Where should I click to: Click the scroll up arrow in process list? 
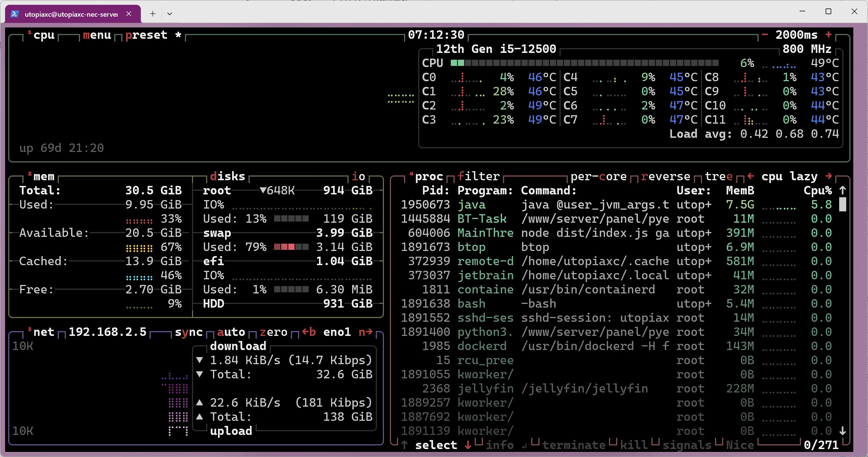842,190
